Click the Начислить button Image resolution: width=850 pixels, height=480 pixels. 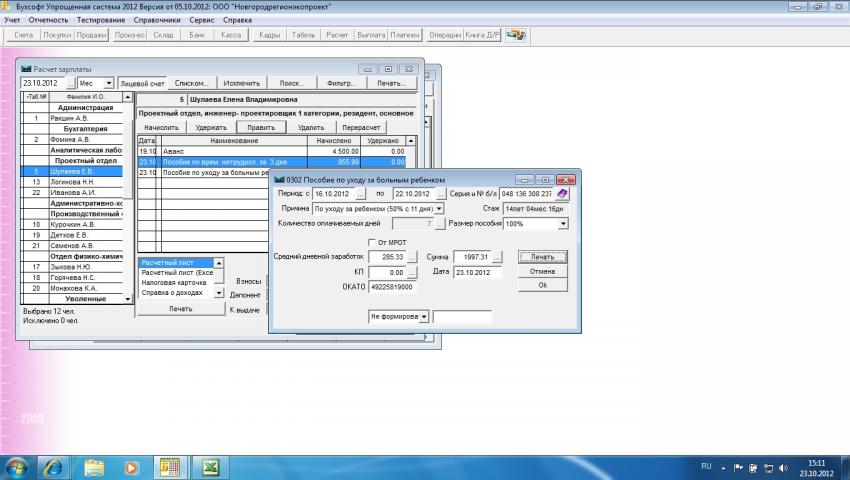coord(160,128)
